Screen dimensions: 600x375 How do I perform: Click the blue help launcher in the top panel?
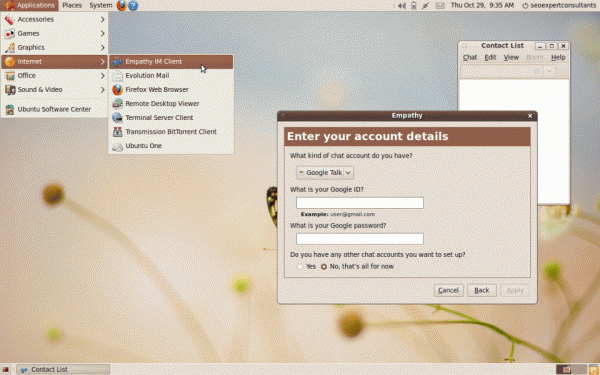[x=133, y=5]
